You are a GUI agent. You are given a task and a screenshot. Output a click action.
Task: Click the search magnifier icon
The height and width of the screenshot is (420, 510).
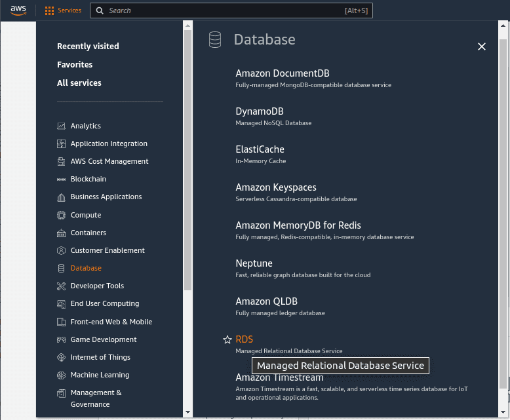coord(100,10)
